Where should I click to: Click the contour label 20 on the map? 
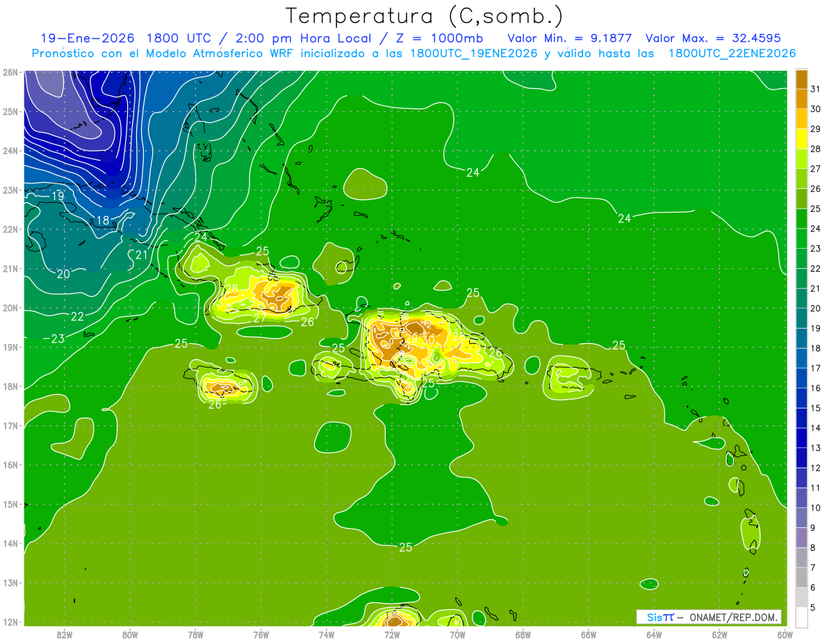(x=63, y=274)
